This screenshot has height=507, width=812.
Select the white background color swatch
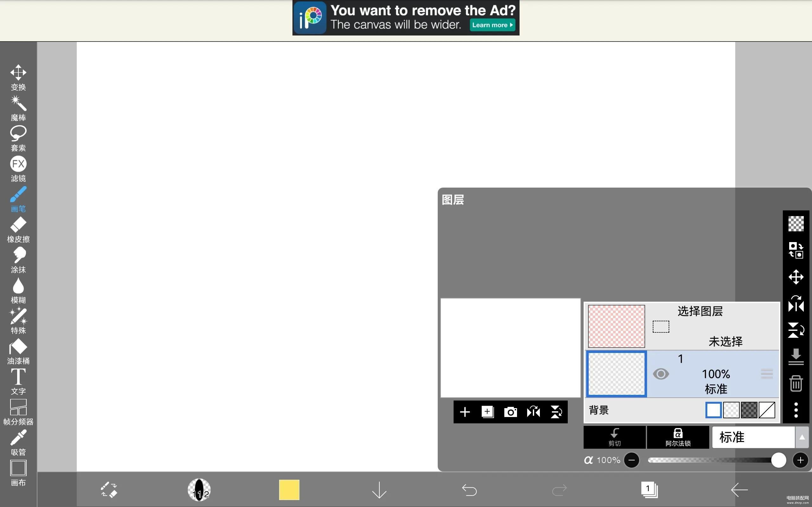[x=713, y=410]
